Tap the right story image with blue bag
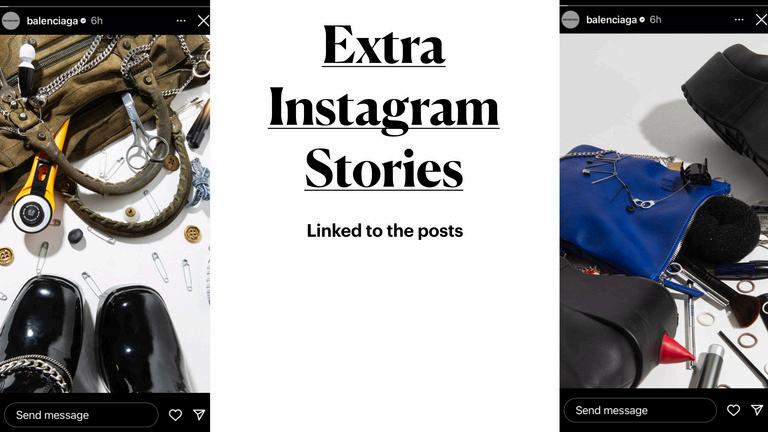 pos(664,211)
